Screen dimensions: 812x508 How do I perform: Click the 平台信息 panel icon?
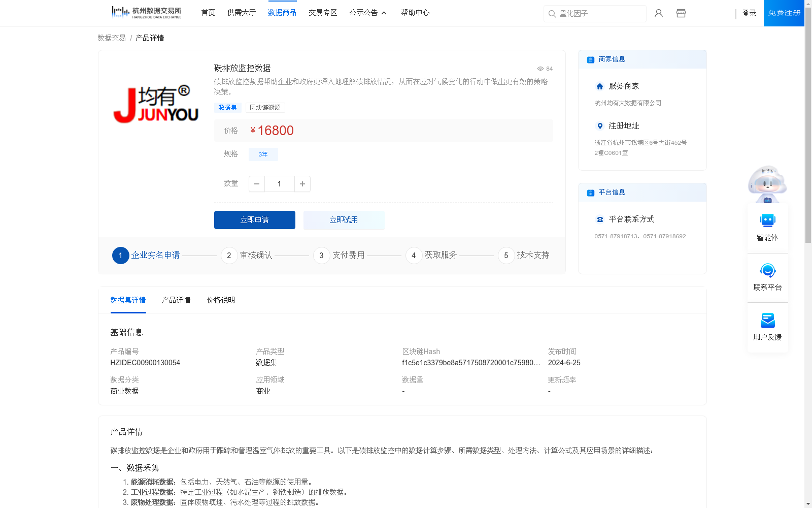(591, 193)
